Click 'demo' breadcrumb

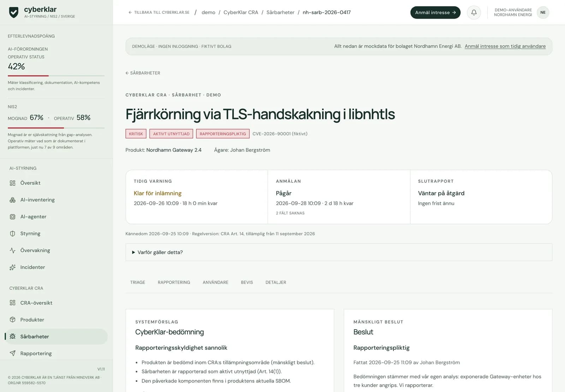pyautogui.click(x=208, y=12)
